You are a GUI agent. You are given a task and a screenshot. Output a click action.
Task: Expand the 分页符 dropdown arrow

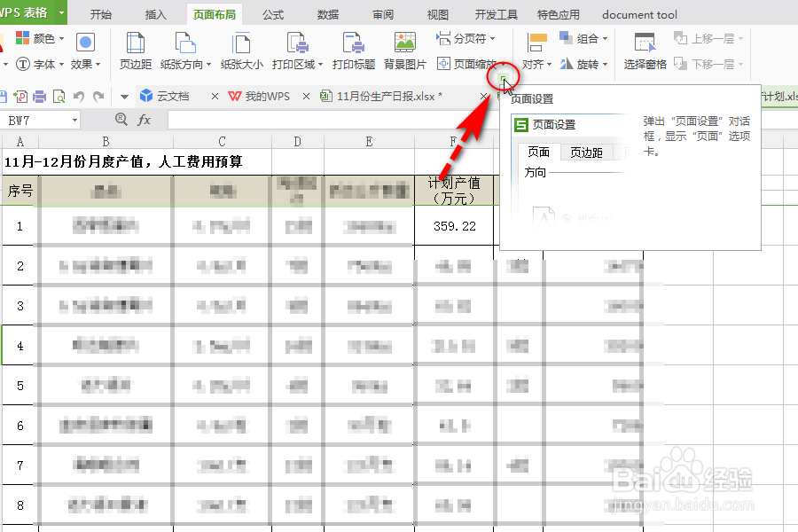tap(493, 39)
